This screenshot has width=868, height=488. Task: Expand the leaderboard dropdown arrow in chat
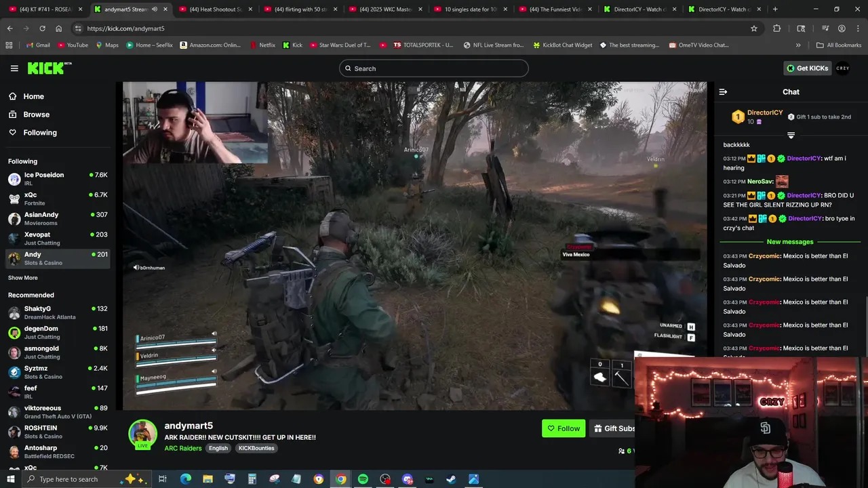click(791, 136)
